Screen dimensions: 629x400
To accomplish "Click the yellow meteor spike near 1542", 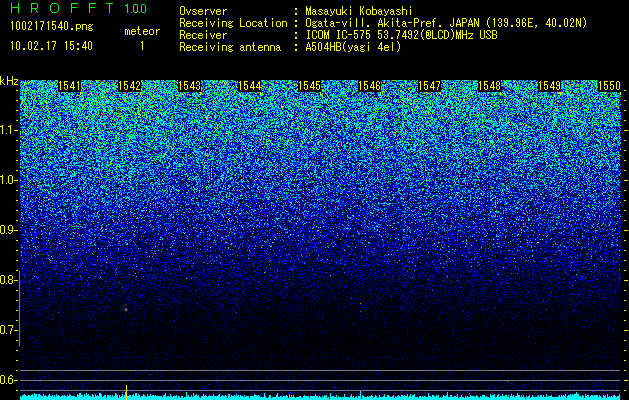I will point(126,392).
